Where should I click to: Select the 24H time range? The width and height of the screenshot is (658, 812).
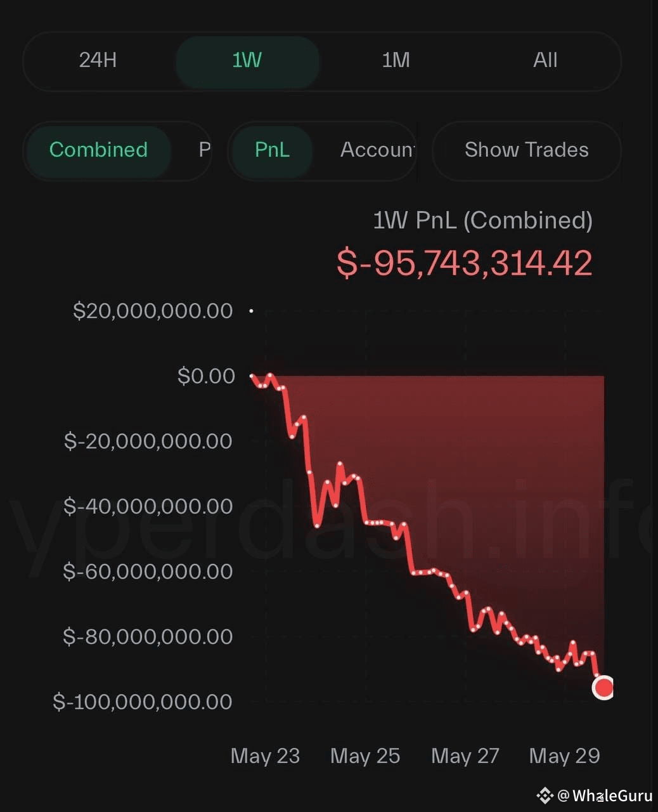pos(98,60)
